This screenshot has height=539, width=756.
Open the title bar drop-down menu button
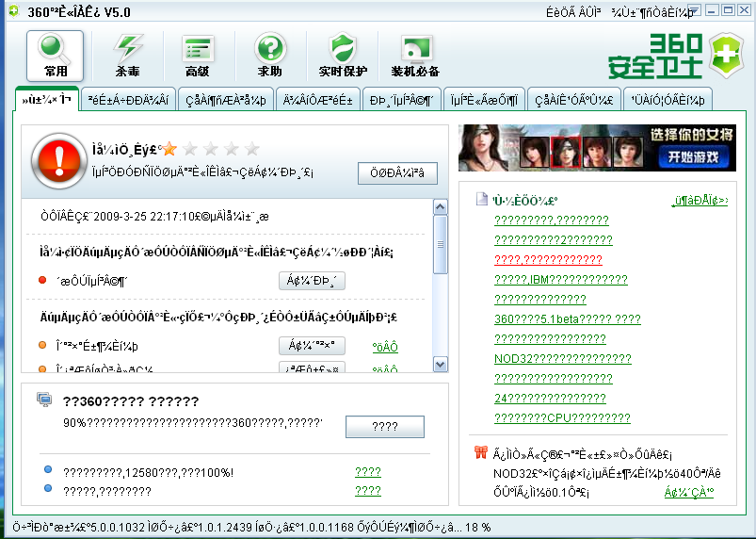[x=694, y=10]
